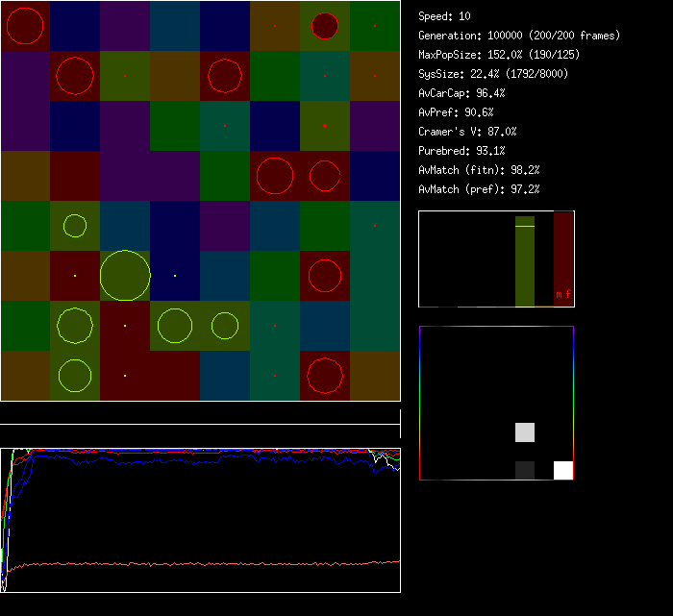The height and width of the screenshot is (616, 673).
Task: Click the red circle in the bottom-row dark red cell
Action: click(x=325, y=376)
